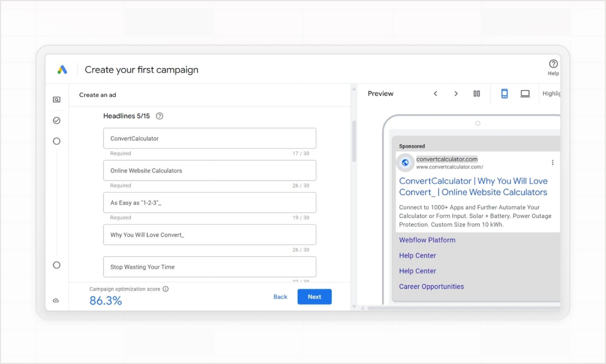Viewport: 606px width, 364px height.
Task: Open the Help icon
Action: [553, 64]
